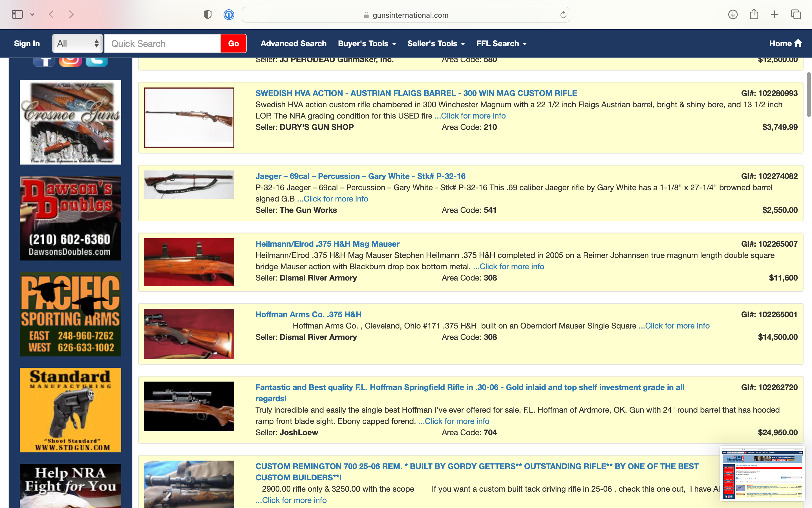View the Swedish HVA rifle thumbnail

coord(189,118)
